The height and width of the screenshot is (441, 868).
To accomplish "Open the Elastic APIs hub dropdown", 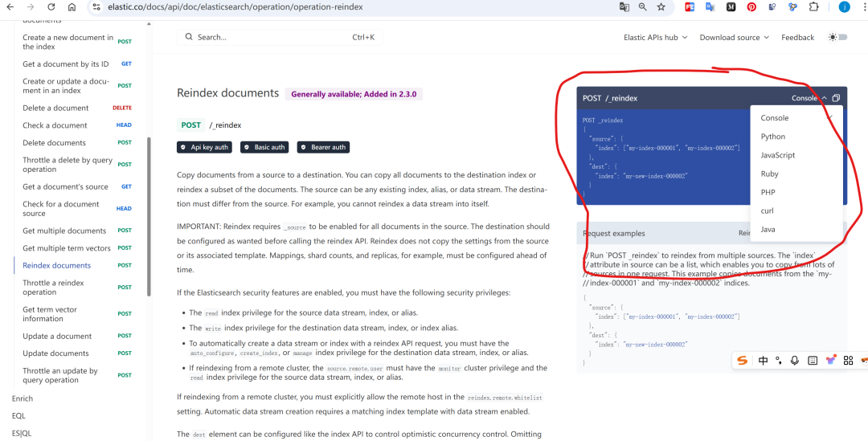I will (x=656, y=37).
